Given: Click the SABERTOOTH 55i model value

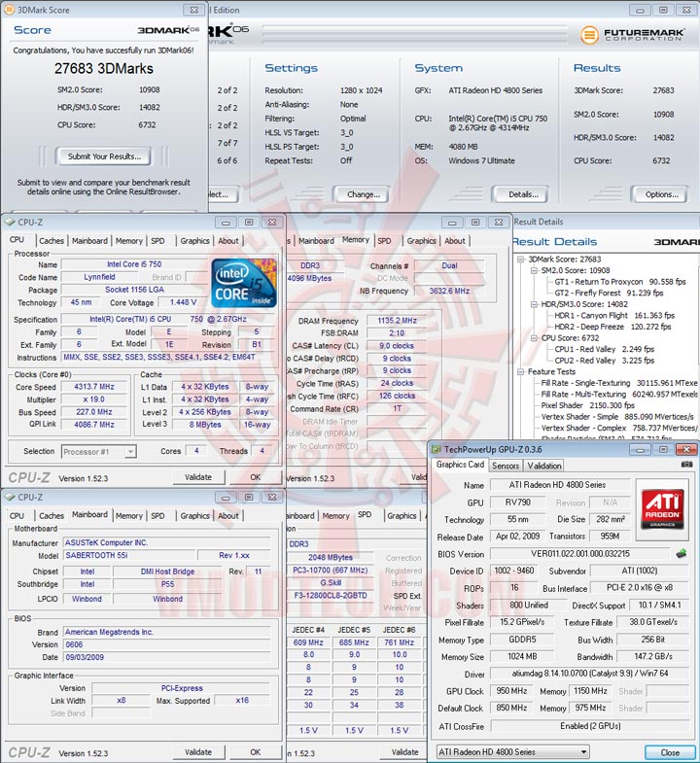Looking at the screenshot, I should (129, 555).
